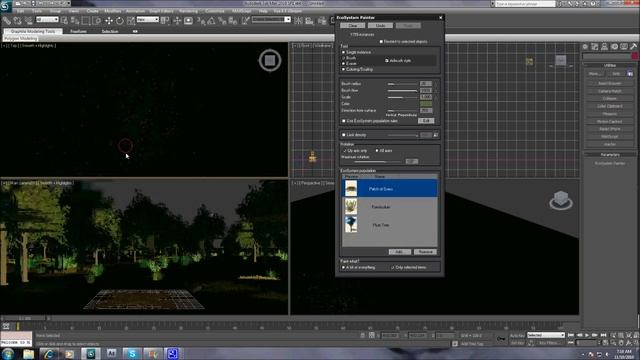Viewport: 640px width, 360px height.
Task: Toggle the Angle Snap icon
Action: (x=212, y=20)
